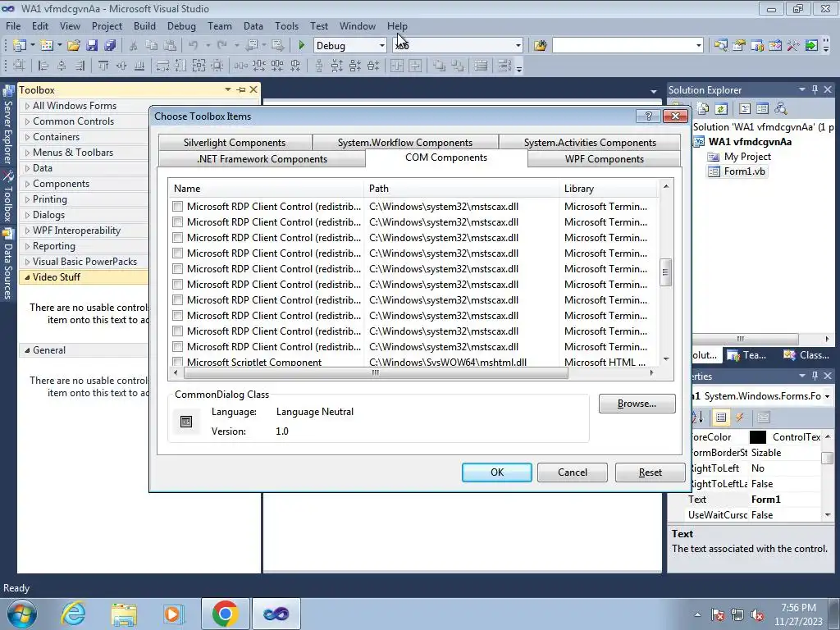Click View Code icon in Solution Explorer
Screen dimensions: 840x630
click(745, 109)
